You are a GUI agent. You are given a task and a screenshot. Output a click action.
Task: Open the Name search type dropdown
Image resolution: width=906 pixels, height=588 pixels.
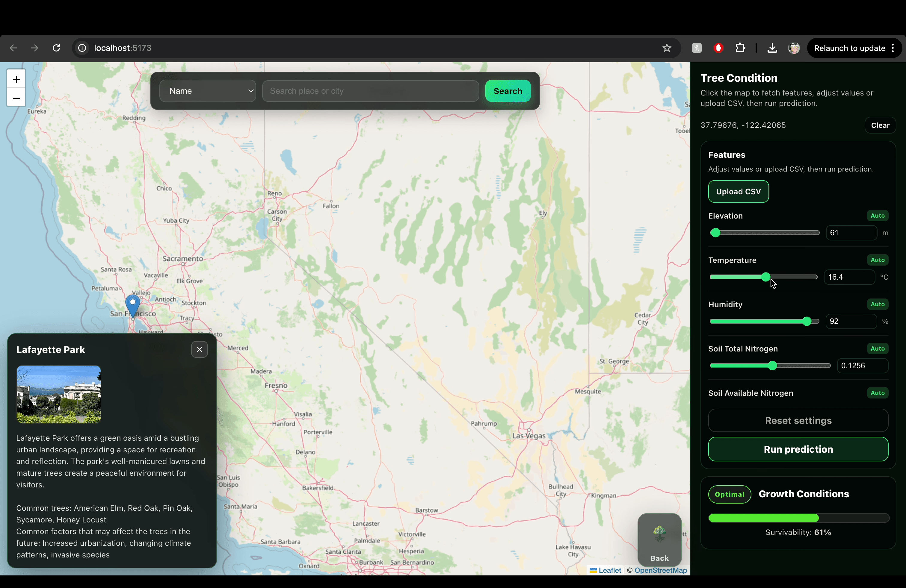207,91
